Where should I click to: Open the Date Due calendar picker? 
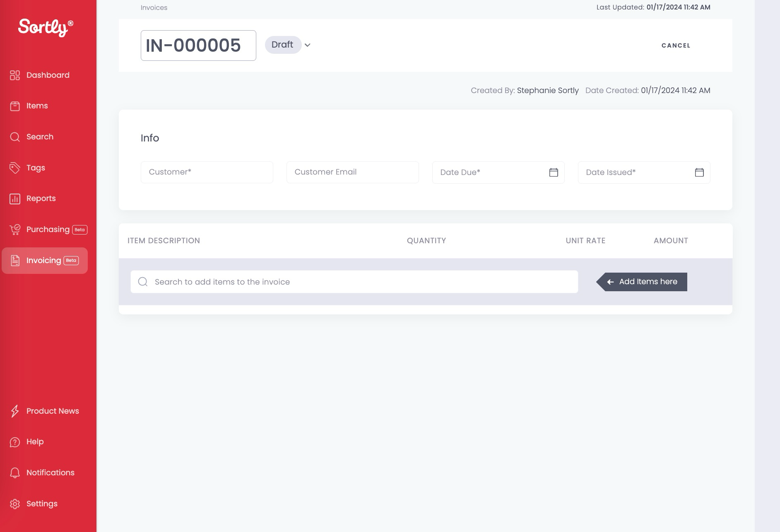coord(554,172)
